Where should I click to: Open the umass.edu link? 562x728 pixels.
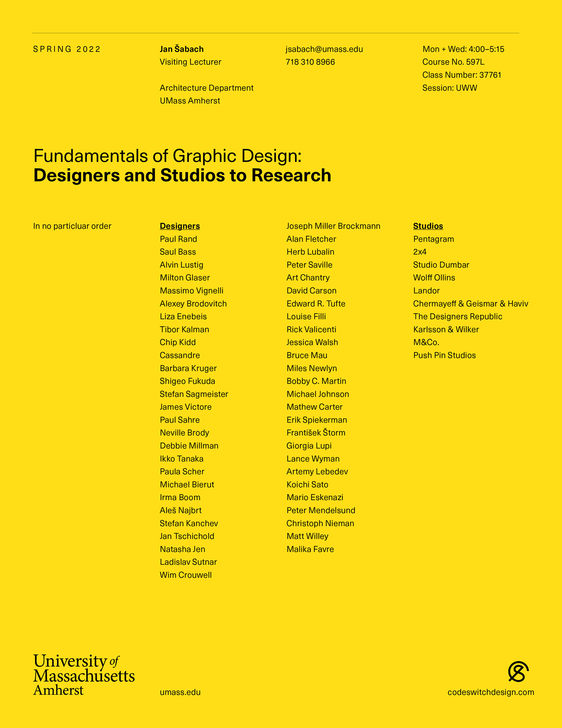click(x=180, y=692)
